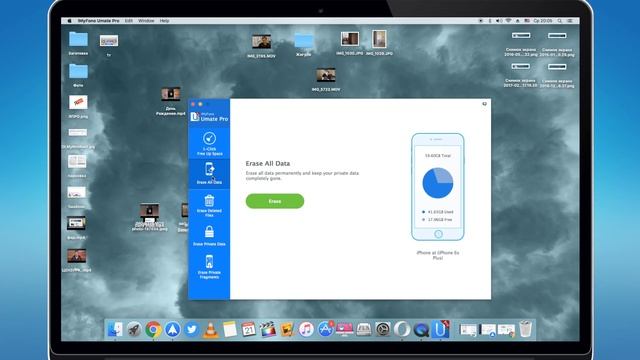Open the Trash in the dock
The image size is (640, 360).
pyautogui.click(x=525, y=329)
